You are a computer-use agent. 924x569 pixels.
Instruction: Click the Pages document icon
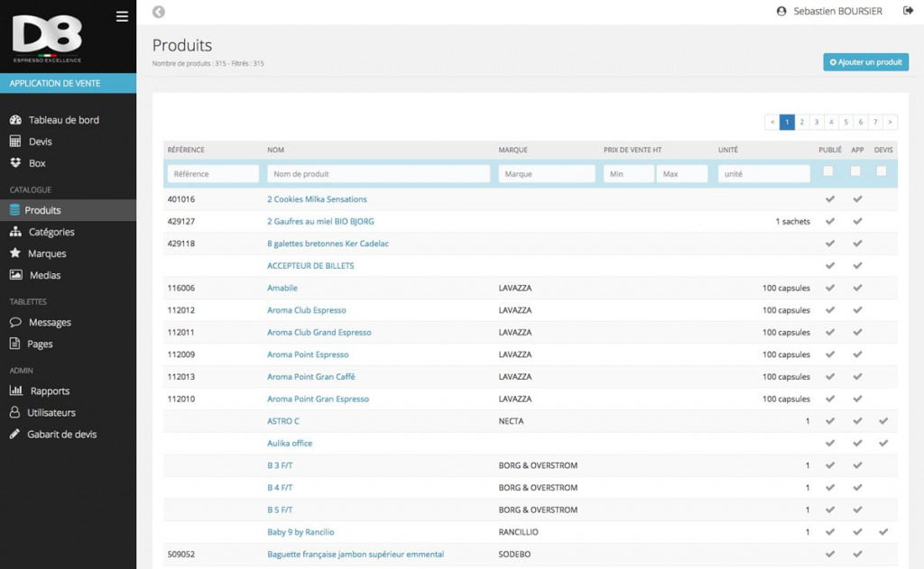pyautogui.click(x=14, y=344)
